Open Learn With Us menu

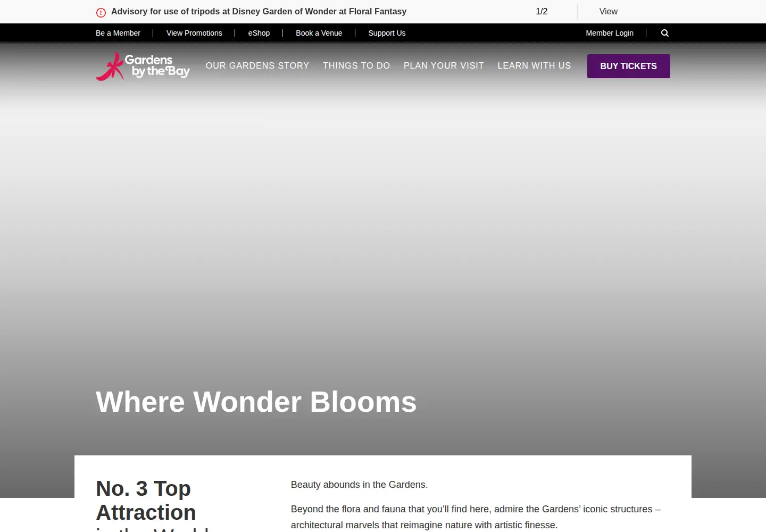click(x=534, y=65)
